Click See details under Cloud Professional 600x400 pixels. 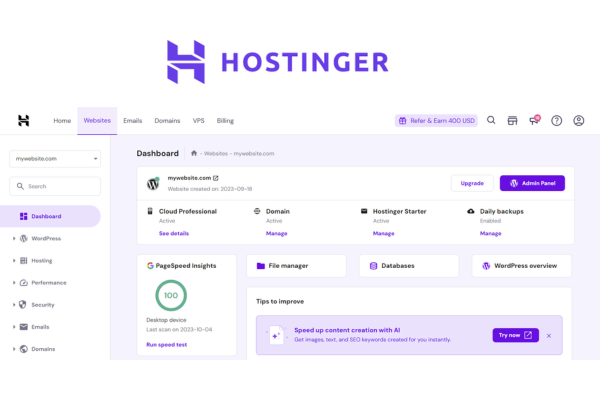coord(174,233)
